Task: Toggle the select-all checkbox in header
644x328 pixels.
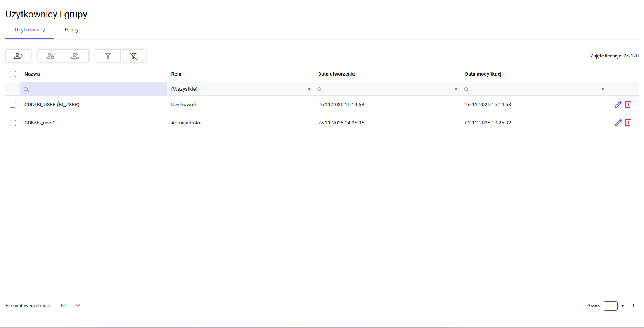Action: click(13, 74)
